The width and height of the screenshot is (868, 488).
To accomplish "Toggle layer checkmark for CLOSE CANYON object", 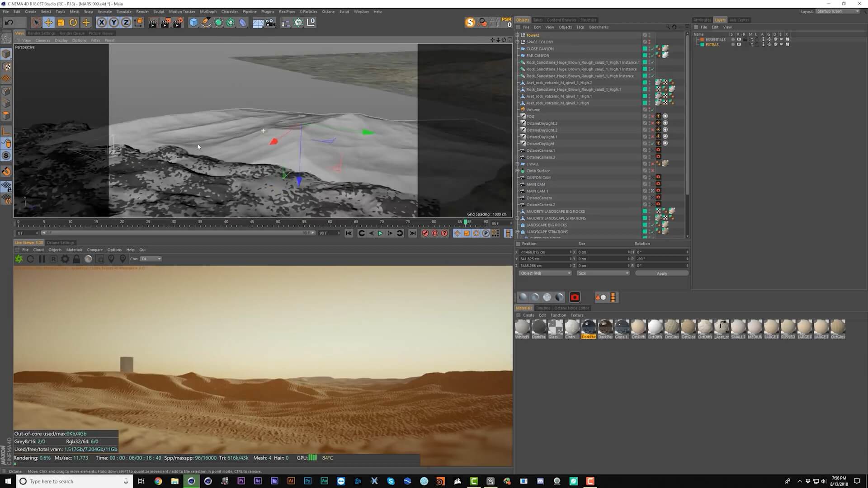I will point(652,49).
